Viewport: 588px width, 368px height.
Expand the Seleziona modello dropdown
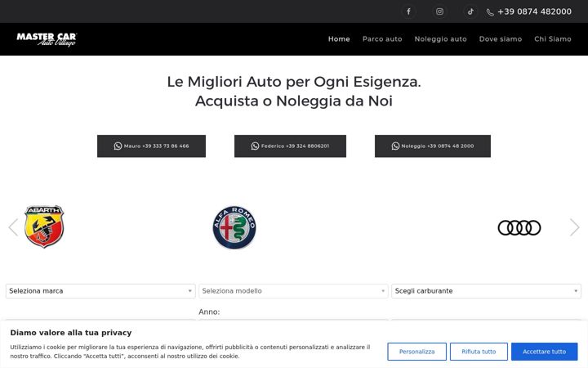[293, 291]
